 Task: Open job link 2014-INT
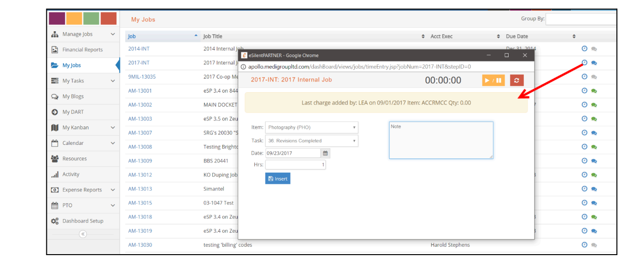click(x=139, y=49)
